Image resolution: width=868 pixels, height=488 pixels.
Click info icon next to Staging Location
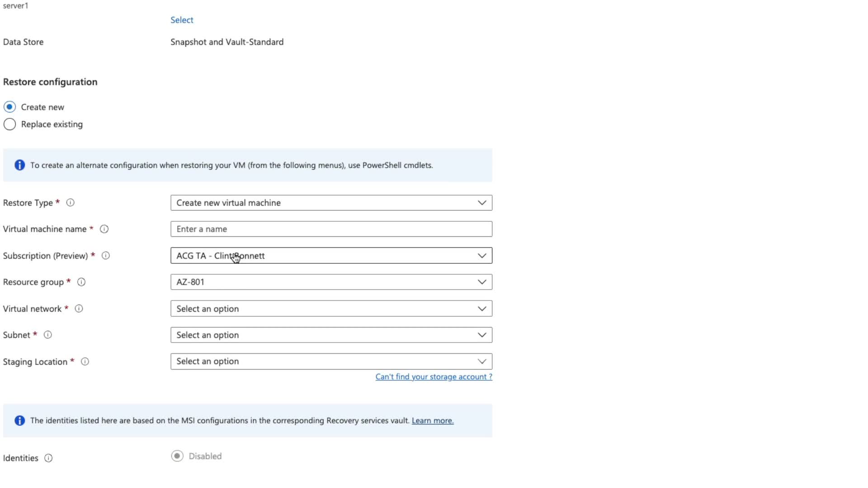pyautogui.click(x=85, y=361)
